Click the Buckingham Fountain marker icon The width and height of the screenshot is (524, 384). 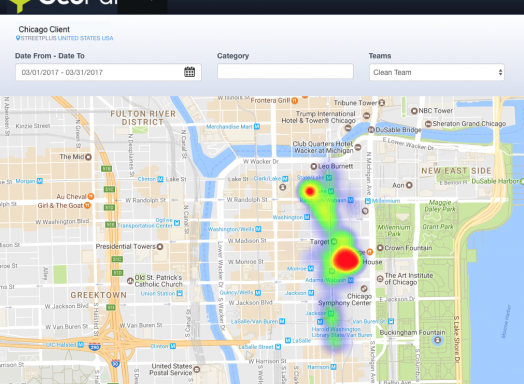coord(437,340)
